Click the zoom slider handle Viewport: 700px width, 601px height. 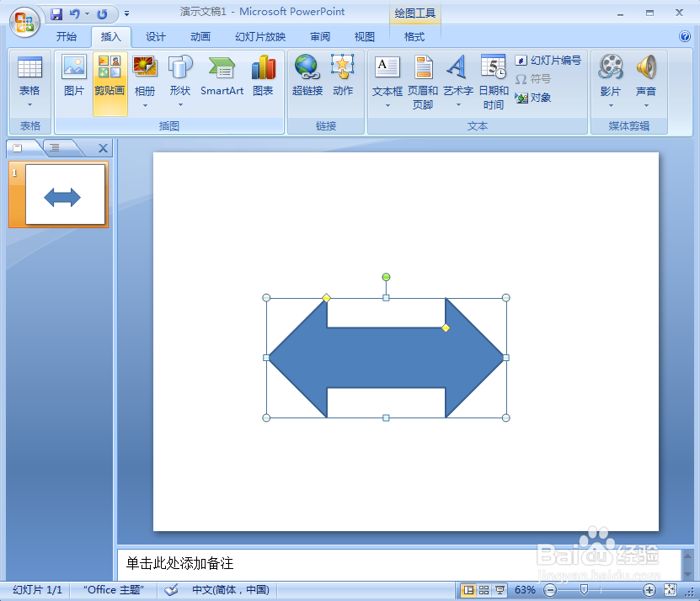click(584, 590)
